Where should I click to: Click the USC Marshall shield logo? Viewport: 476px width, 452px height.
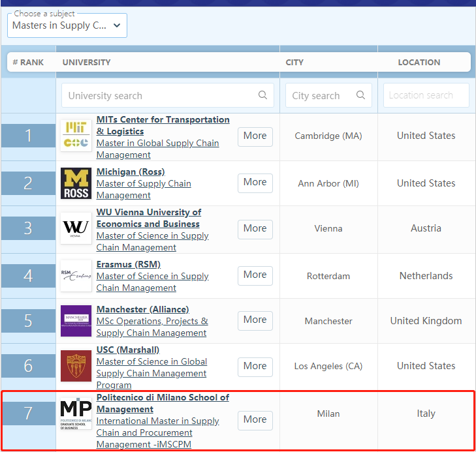[x=76, y=366]
